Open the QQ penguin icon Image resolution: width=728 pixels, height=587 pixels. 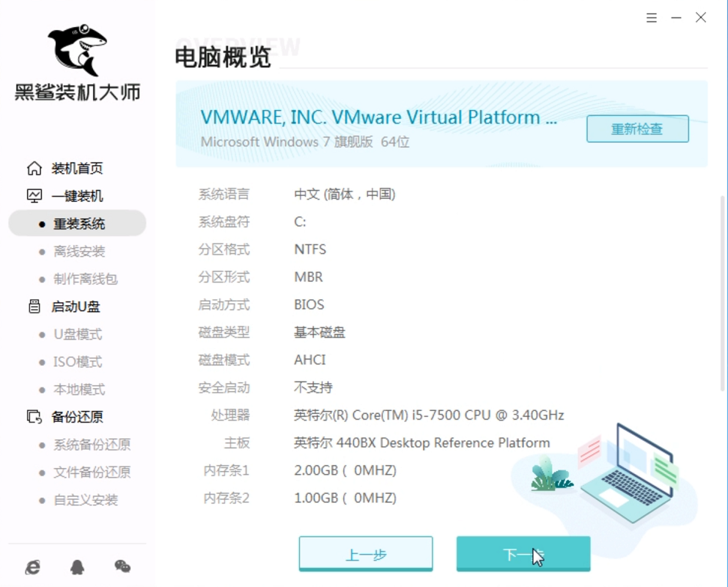pos(77,566)
